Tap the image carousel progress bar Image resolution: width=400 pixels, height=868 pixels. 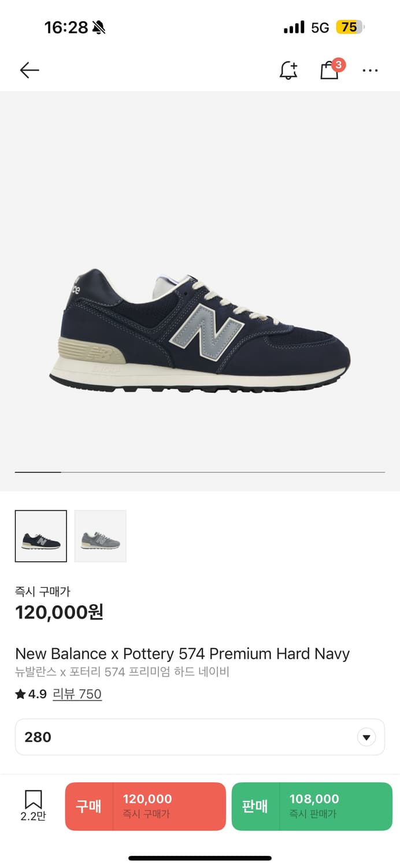tap(200, 472)
